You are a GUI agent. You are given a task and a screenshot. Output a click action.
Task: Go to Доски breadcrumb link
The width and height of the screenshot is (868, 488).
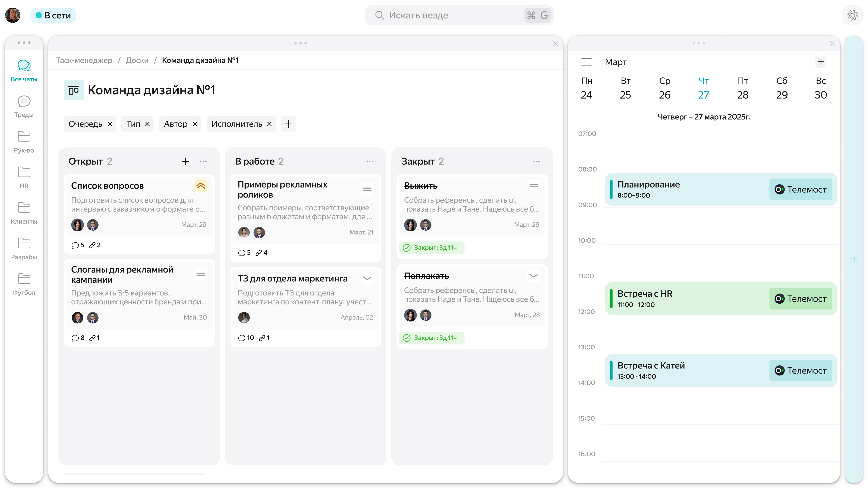click(137, 60)
